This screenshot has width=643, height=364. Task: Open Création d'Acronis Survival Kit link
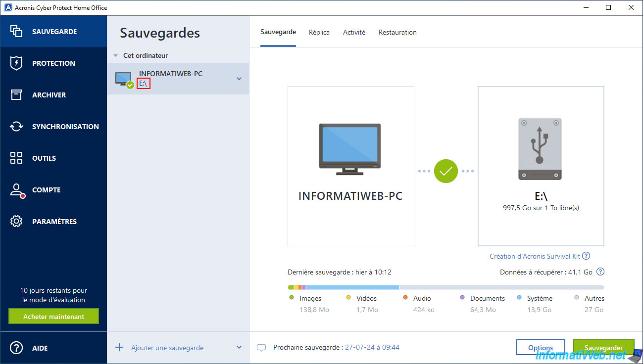point(535,256)
